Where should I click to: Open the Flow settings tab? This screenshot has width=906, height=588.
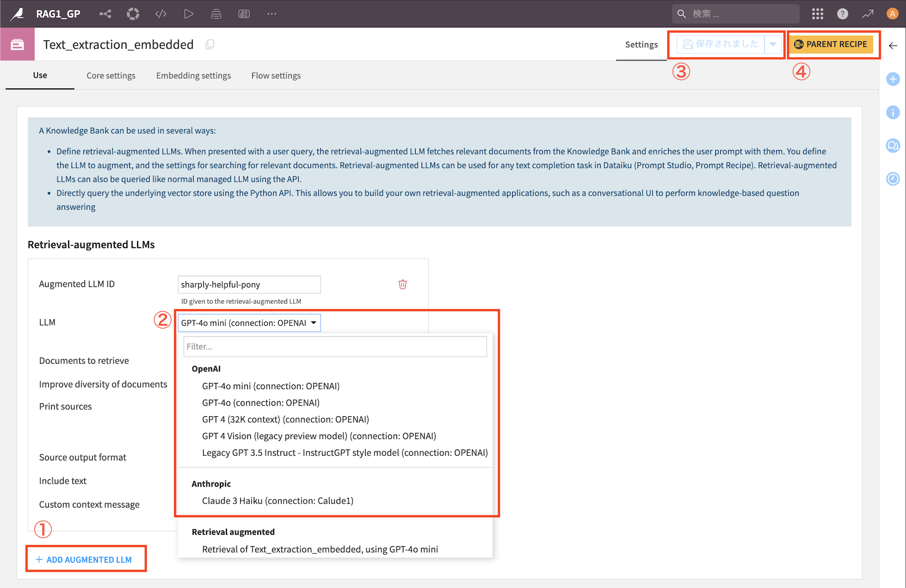point(276,75)
